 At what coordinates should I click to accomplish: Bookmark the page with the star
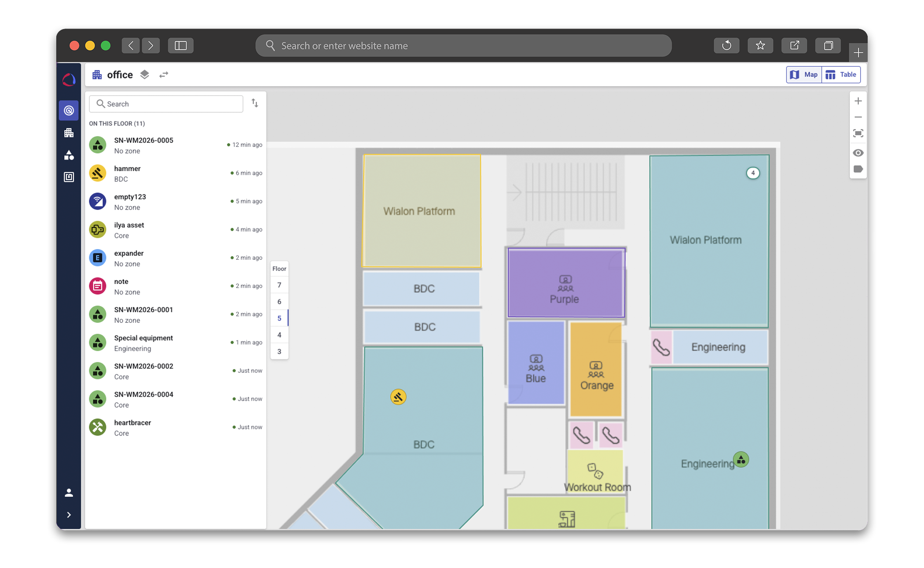point(760,45)
